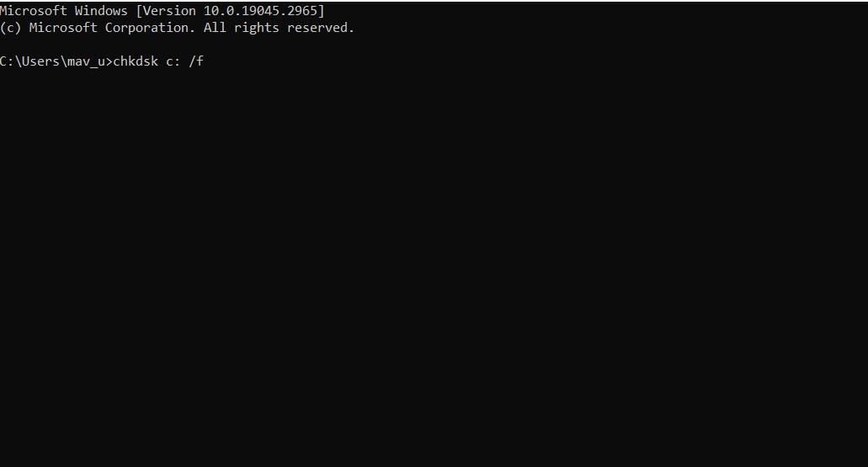Viewport: 868px width, 467px height.
Task: Click the word "reserved." in copyright line
Action: pos(321,28)
